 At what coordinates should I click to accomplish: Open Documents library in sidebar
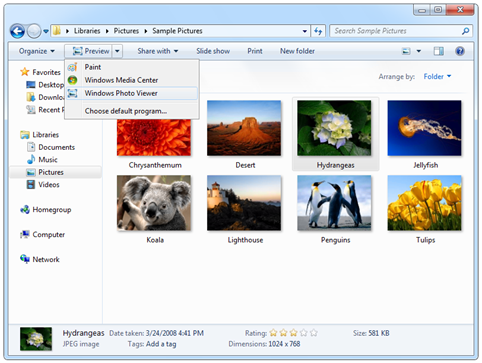[x=56, y=147]
